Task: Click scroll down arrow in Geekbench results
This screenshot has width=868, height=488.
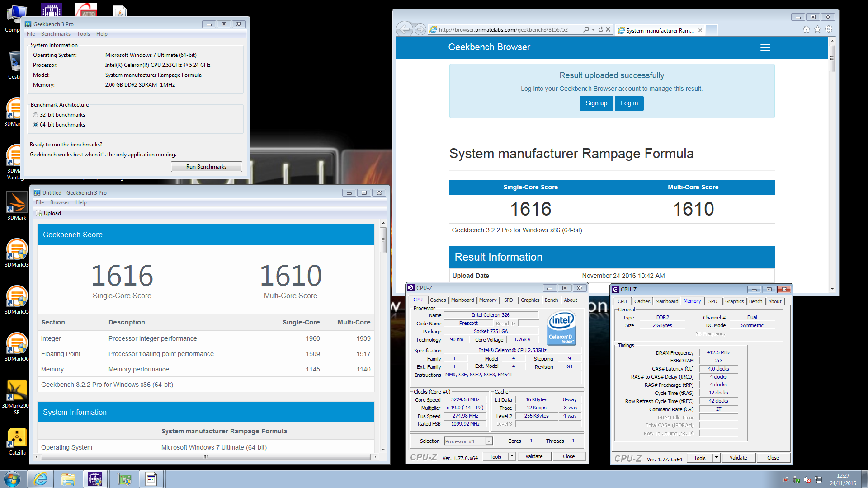Action: point(383,449)
